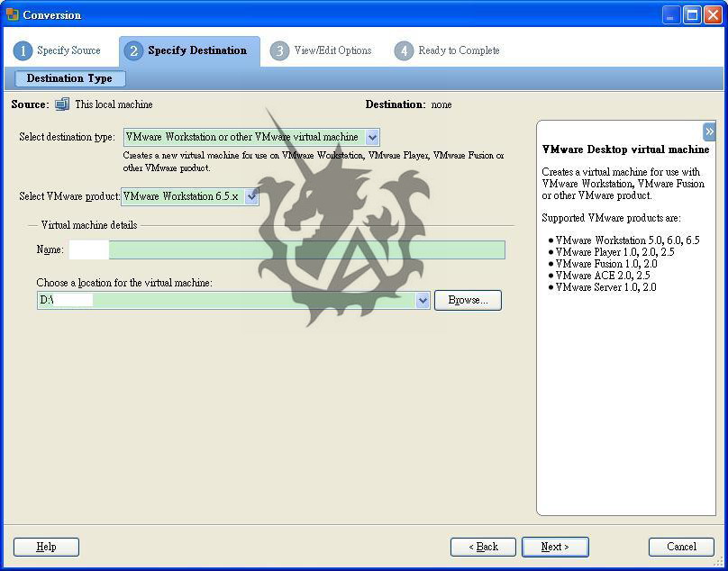Click 'VMware Workstation 5.0, 6.0, 6.5' list item

[x=627, y=240]
